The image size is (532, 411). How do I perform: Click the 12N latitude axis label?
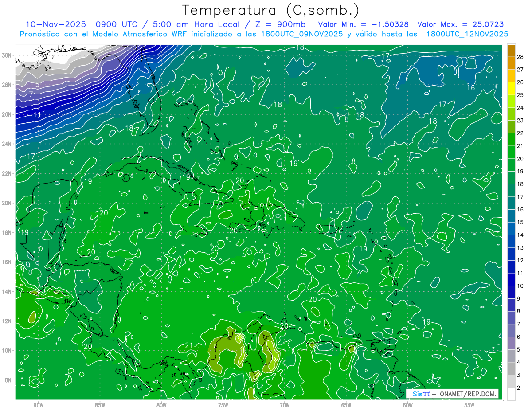click(x=8, y=321)
